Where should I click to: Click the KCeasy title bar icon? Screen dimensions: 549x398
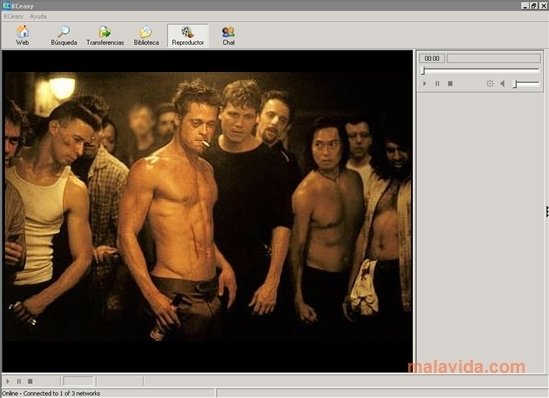point(6,6)
